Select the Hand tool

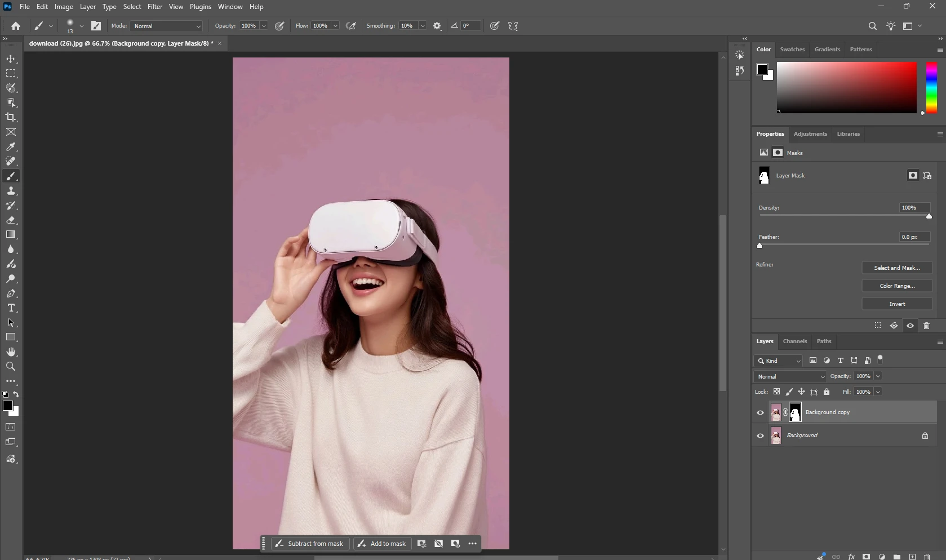click(x=11, y=352)
